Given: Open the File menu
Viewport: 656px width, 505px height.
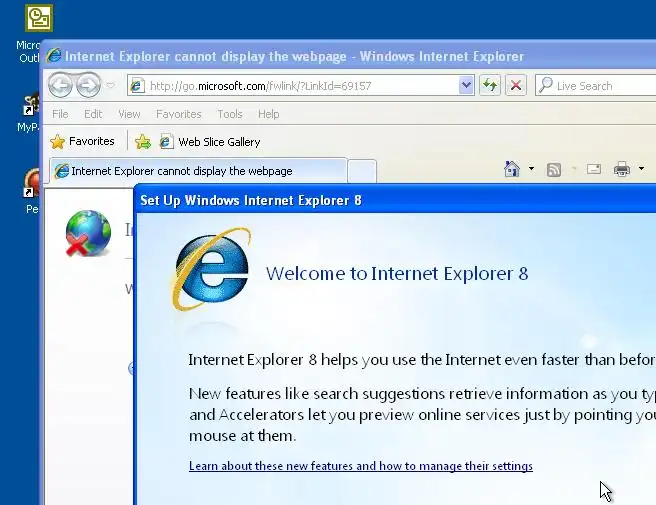Looking at the screenshot, I should pos(60,114).
